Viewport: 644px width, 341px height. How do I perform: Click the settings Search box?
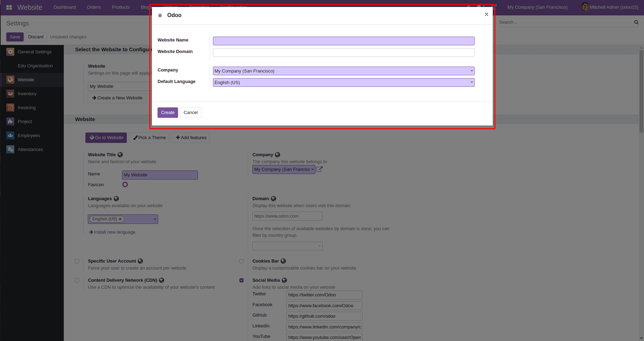(566, 22)
